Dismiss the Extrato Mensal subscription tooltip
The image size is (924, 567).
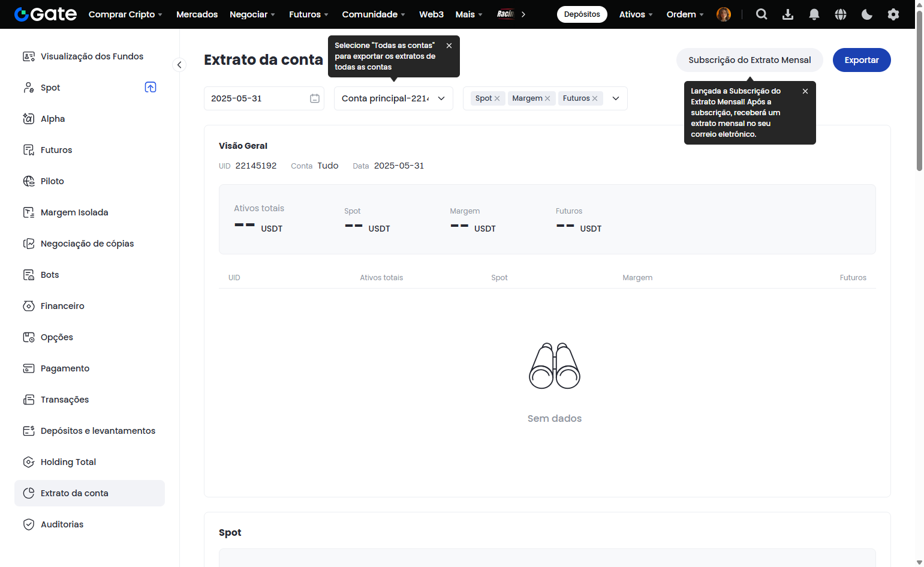point(805,91)
